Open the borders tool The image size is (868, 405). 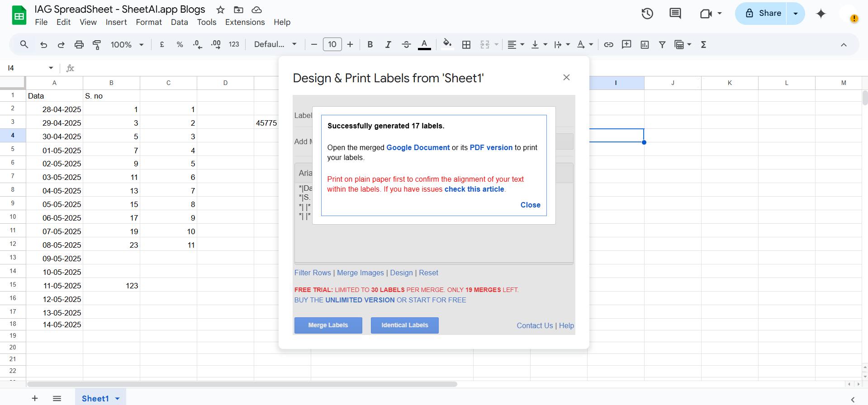pos(466,44)
